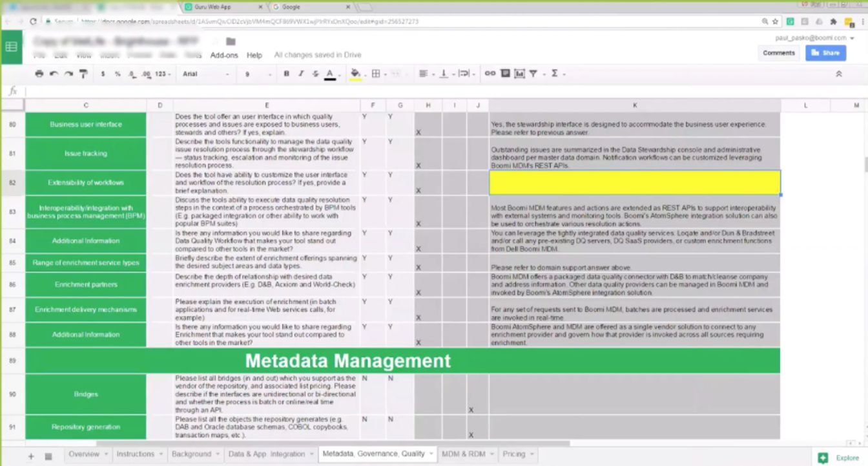868x466 pixels.
Task: Open the number format 123 dropdown
Action: point(163,74)
